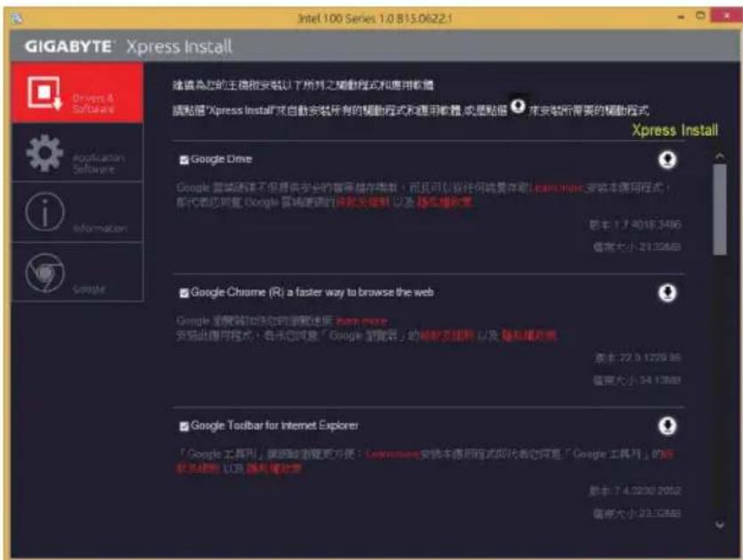Install Google Toolbar with its download icon
This screenshot has width=743, height=560.
click(x=668, y=426)
